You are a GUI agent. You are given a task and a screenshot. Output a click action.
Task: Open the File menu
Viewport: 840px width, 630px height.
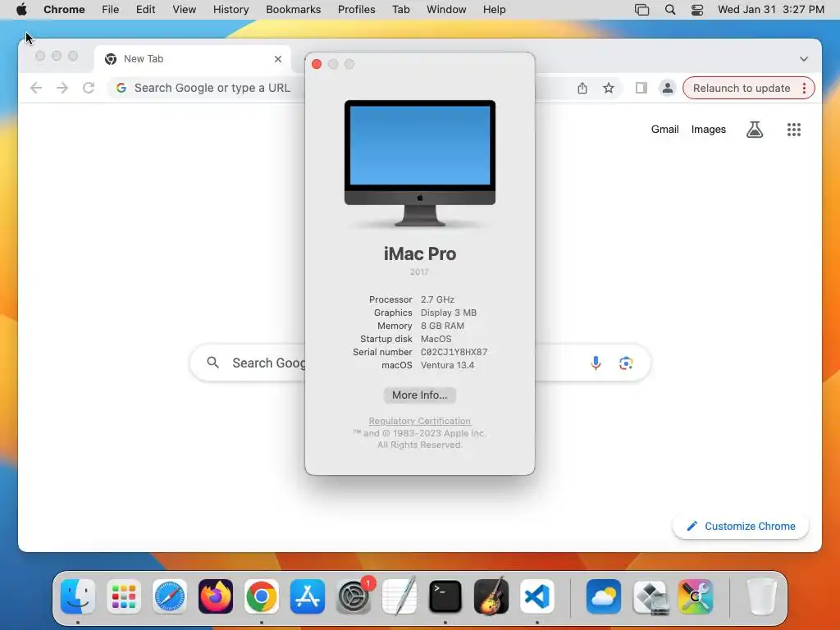[111, 10]
